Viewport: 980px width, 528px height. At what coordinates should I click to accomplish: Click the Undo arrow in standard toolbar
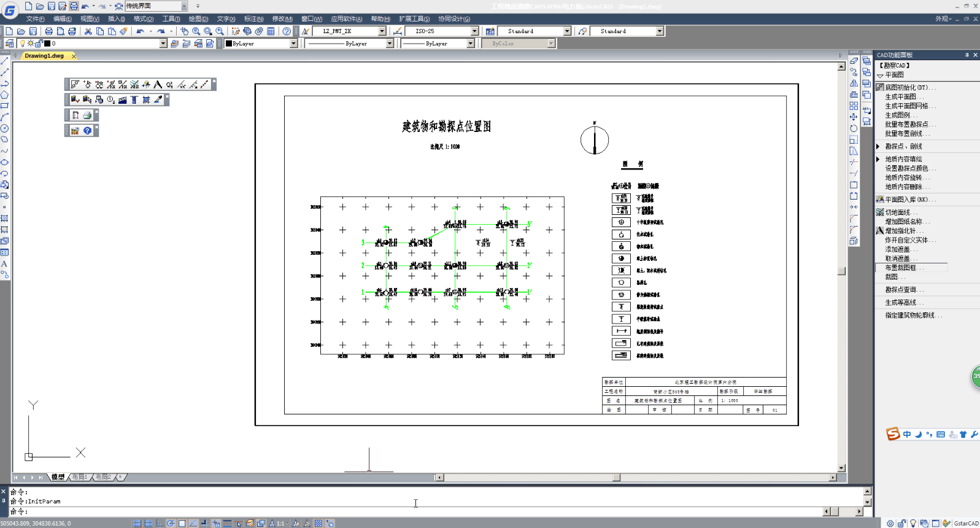141,31
